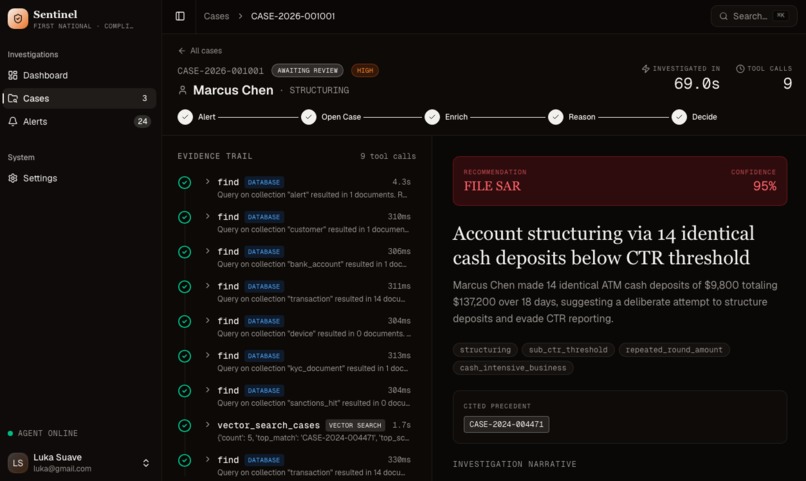Click the LS user avatar
Viewport: 806px width, 481px height.
(x=18, y=462)
